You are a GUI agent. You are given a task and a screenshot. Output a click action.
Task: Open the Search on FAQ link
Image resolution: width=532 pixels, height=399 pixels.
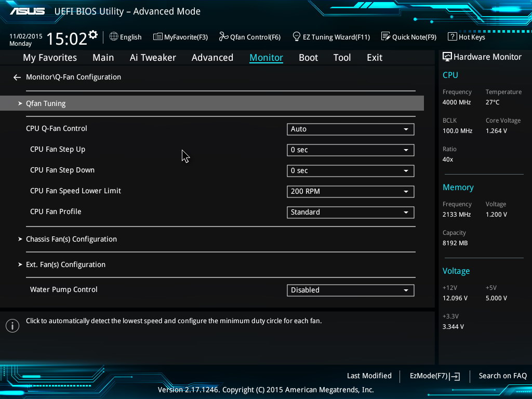(502, 376)
